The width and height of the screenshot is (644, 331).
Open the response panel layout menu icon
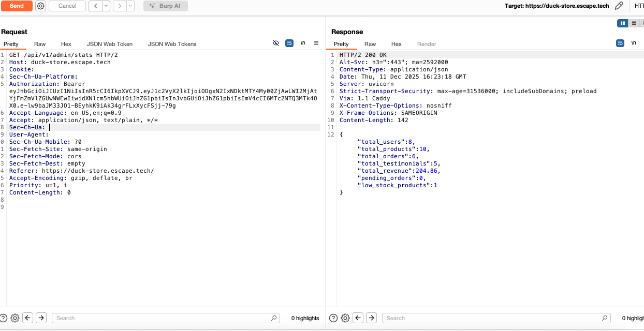point(634,23)
